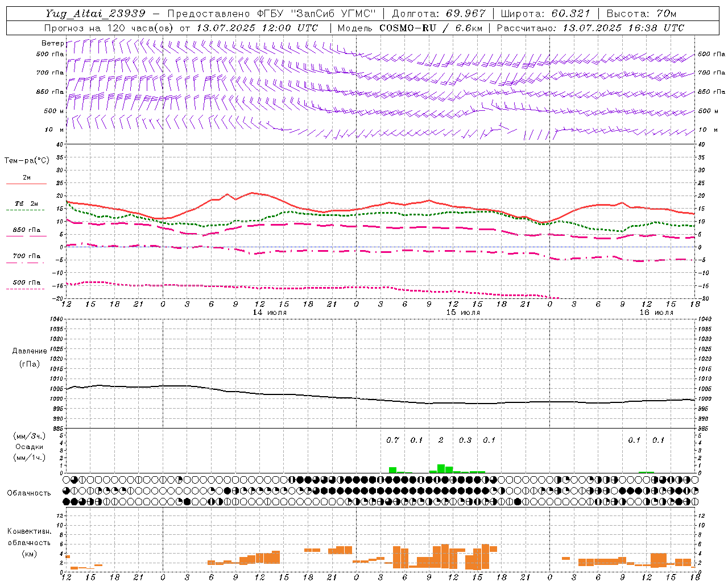Click the 14 июля date marker
728x582 pixels.
pyautogui.click(x=270, y=313)
